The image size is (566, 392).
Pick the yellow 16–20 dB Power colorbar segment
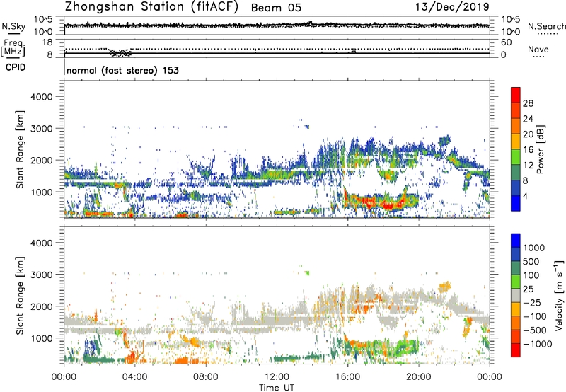pos(516,142)
